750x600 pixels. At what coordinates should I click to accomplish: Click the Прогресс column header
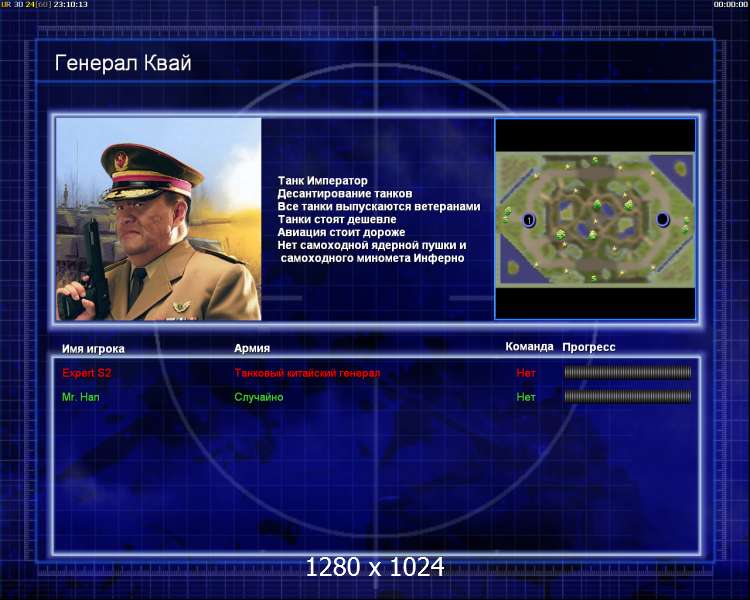pyautogui.click(x=589, y=347)
